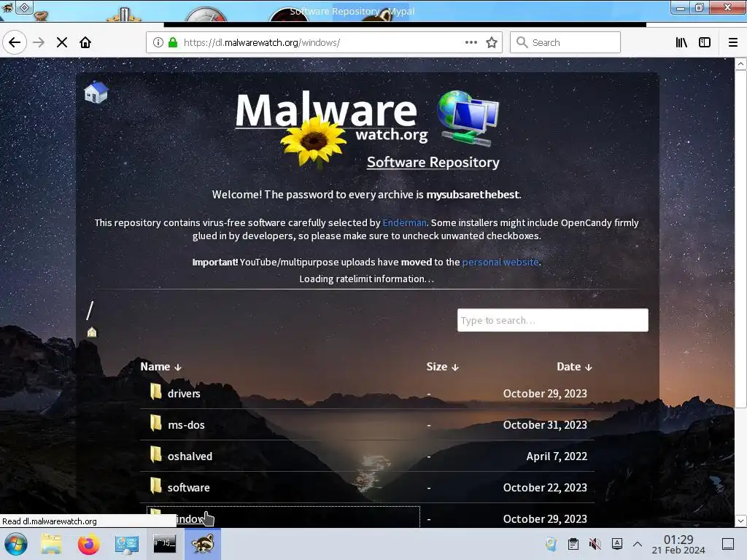
Task: Open the software folder icon
Action: [155, 486]
